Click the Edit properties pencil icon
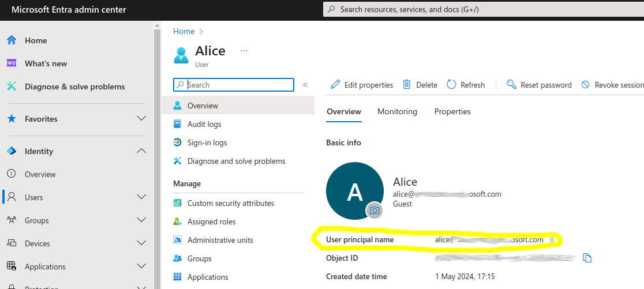Image resolution: width=644 pixels, height=289 pixels. coord(335,85)
